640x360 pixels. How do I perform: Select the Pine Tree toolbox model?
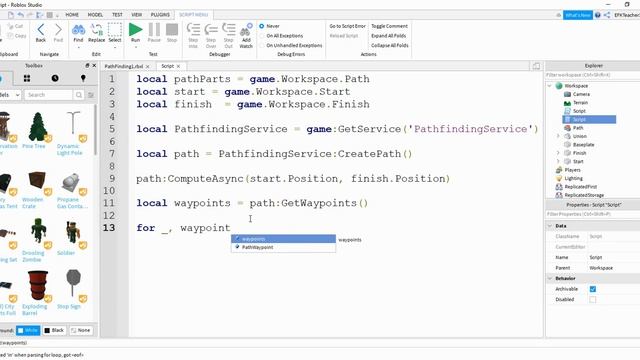(38, 130)
